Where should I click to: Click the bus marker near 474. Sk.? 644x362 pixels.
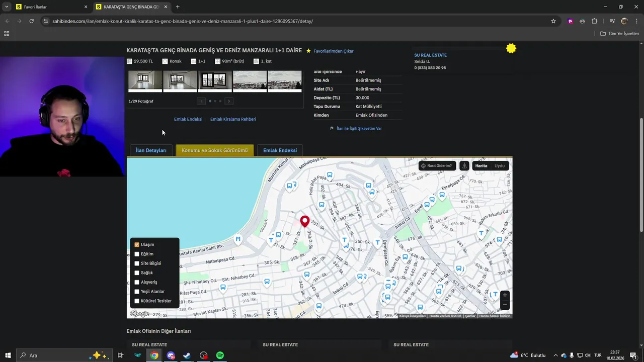(318, 306)
